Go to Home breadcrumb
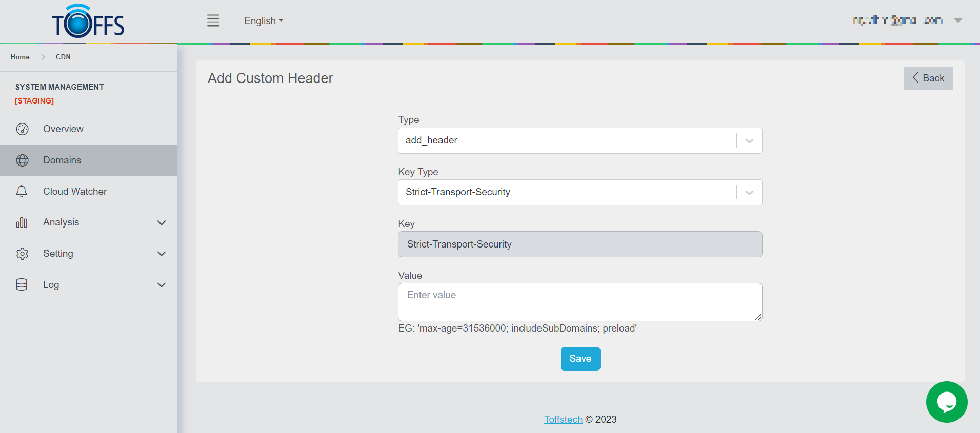This screenshot has width=980, height=433. (20, 57)
